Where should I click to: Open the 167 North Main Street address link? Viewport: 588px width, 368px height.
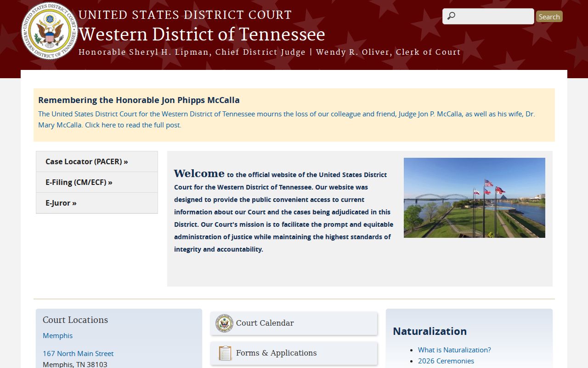click(x=78, y=353)
